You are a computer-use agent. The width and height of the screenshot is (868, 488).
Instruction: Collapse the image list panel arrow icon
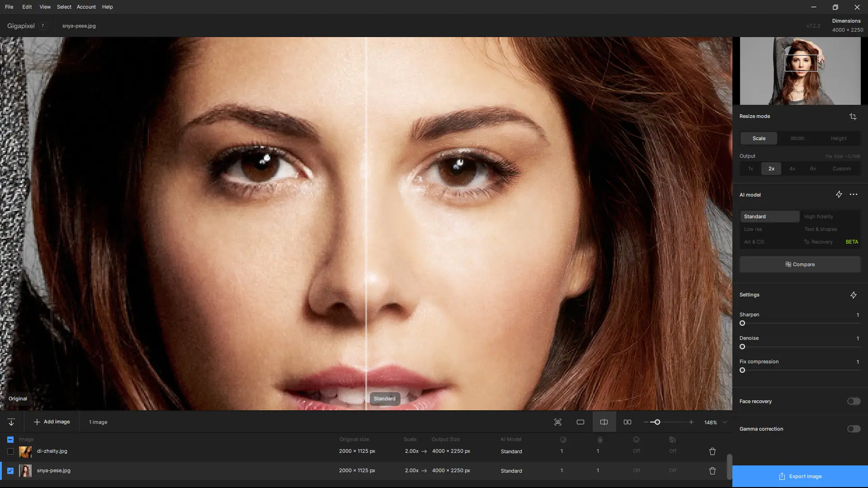[x=11, y=422]
